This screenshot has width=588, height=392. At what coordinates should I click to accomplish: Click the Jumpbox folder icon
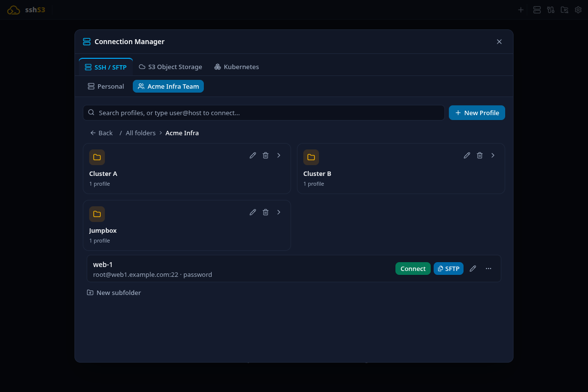point(97,214)
